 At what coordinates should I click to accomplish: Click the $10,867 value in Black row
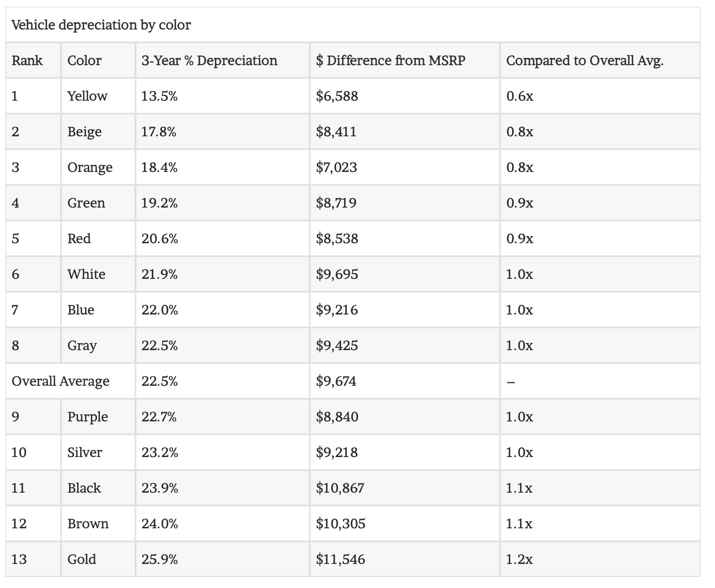pyautogui.click(x=340, y=488)
